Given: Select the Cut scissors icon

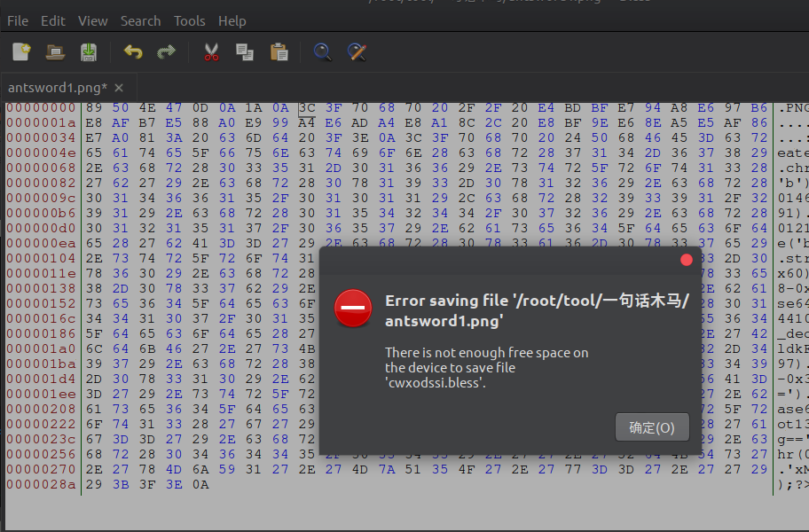Looking at the screenshot, I should click(211, 52).
